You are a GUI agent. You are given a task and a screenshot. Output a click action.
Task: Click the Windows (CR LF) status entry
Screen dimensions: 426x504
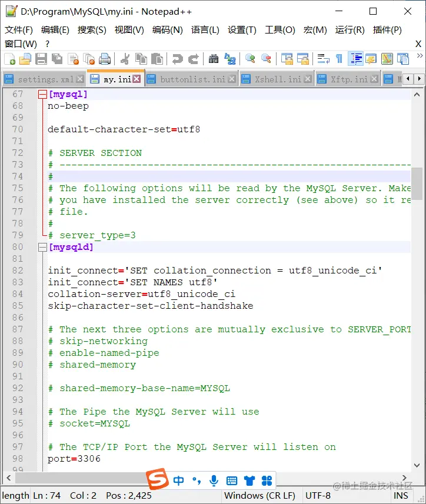tap(260, 496)
